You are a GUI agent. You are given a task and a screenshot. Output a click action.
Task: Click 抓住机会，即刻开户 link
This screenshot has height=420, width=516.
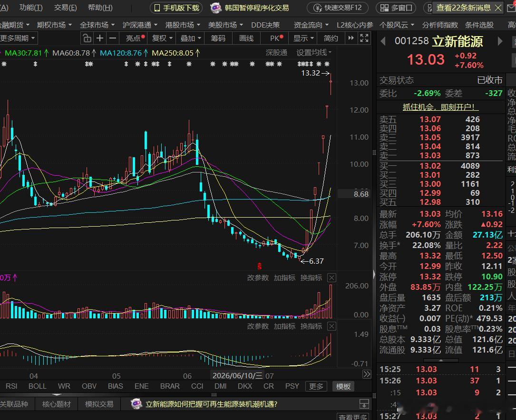[x=441, y=107]
